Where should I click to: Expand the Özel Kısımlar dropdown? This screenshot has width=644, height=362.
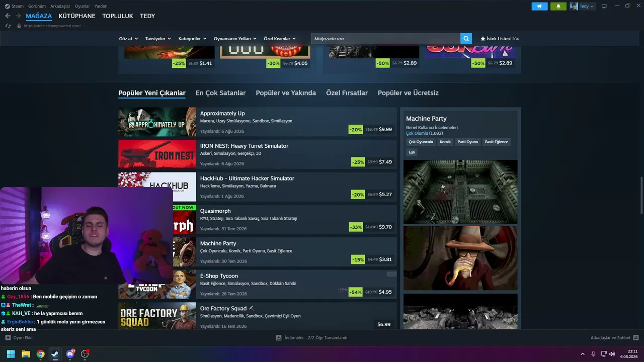point(280,39)
